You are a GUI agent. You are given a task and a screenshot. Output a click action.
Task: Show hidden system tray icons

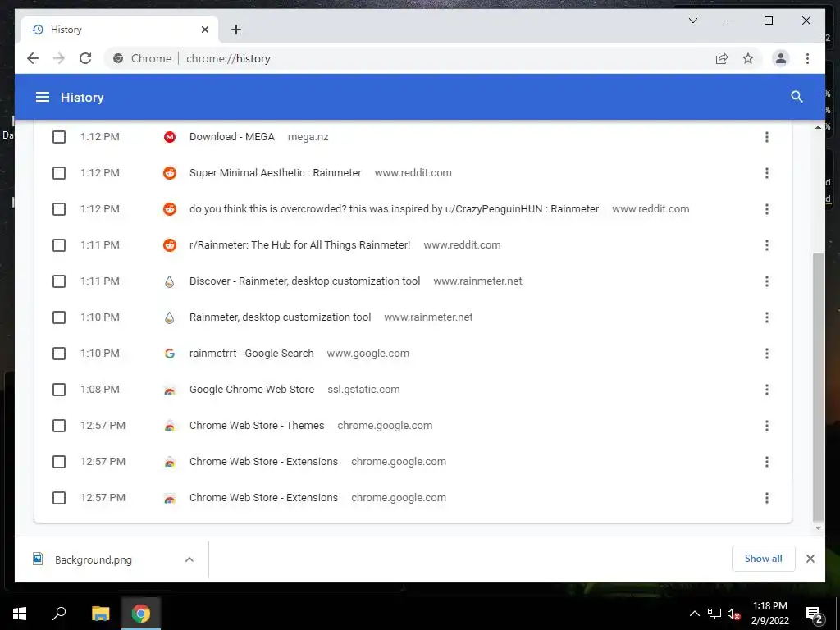694,614
